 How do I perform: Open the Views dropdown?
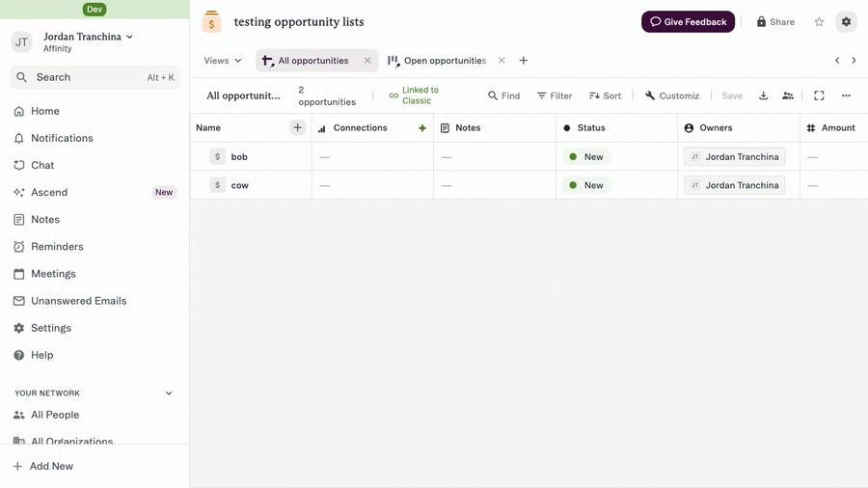coord(223,61)
